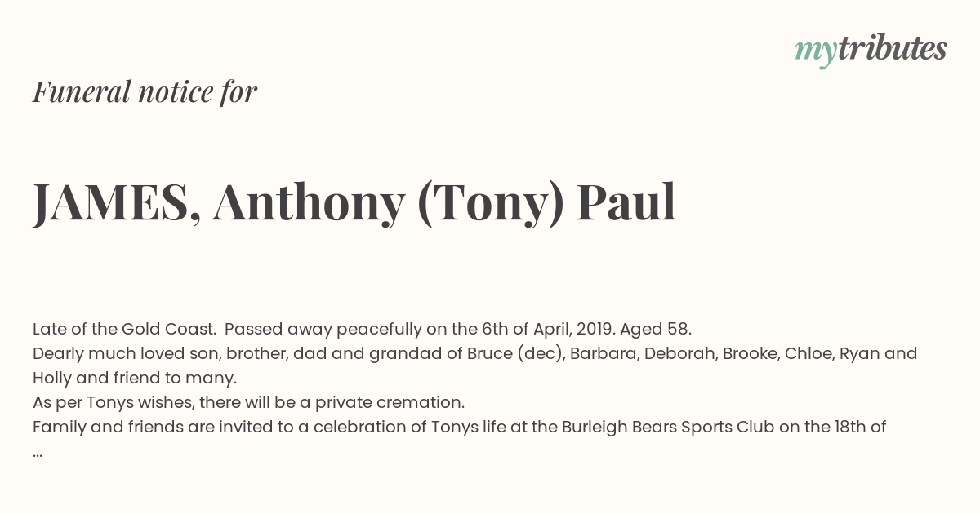
Task: Click the name heading JAMES, Anthony (Tony) Paul
Action: [354, 203]
